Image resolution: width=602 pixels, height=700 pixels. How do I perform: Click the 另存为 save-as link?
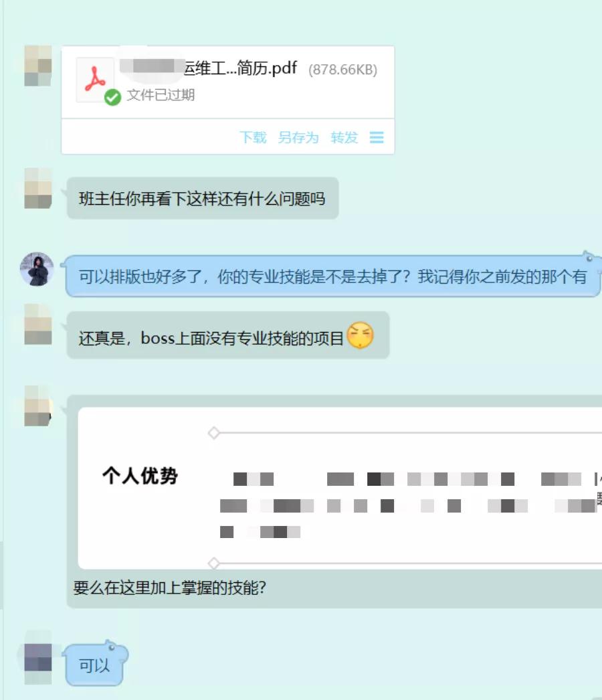[x=298, y=137]
